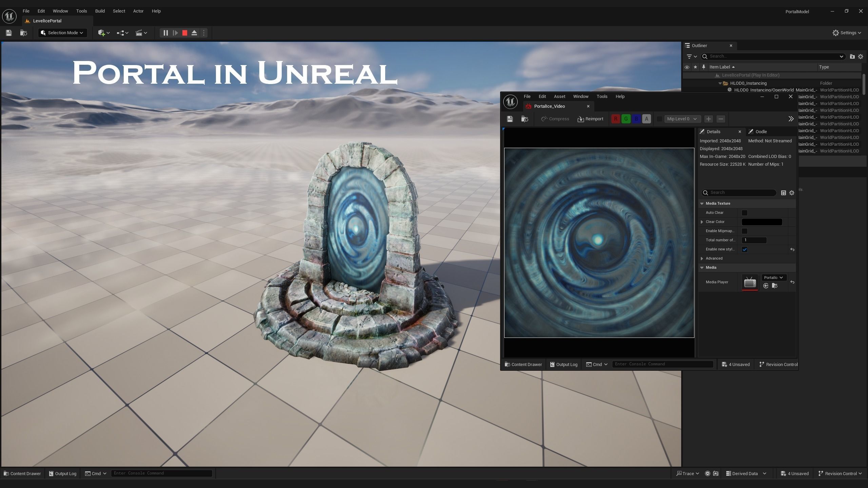Focus the Details panel search field
Viewport: 868px width, 488px height.
tap(739, 193)
